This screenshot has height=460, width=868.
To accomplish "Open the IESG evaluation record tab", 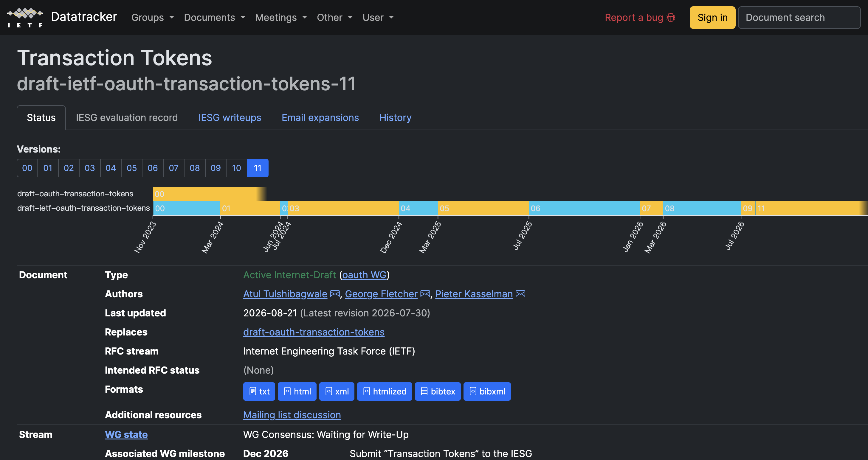I will (x=127, y=117).
